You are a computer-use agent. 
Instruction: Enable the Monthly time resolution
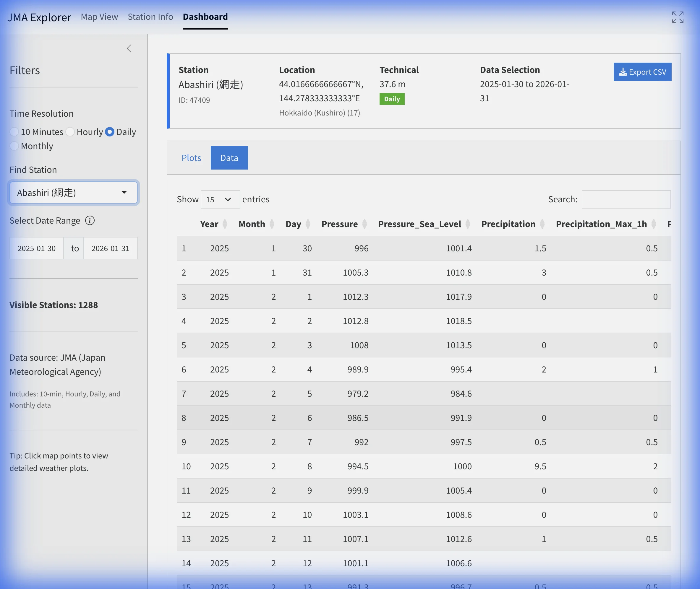tap(14, 146)
